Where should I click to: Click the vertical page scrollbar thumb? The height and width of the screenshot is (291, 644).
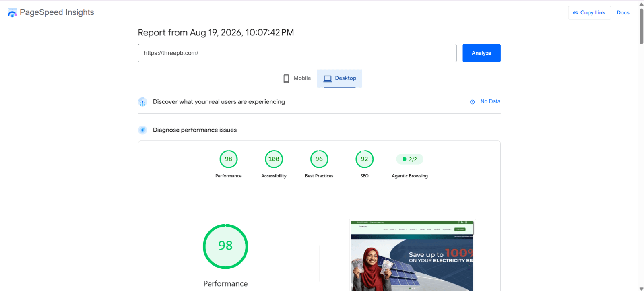641,26
